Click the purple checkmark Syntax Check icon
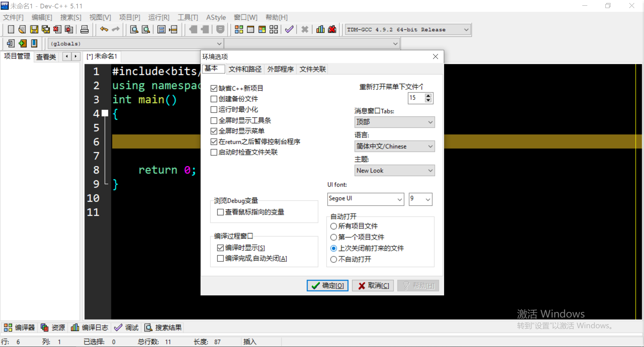 [289, 30]
